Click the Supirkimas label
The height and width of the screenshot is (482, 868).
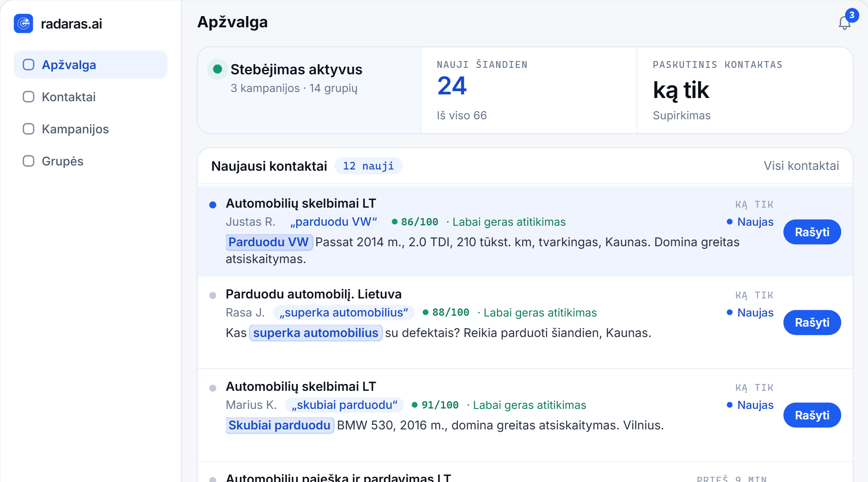[x=682, y=115]
